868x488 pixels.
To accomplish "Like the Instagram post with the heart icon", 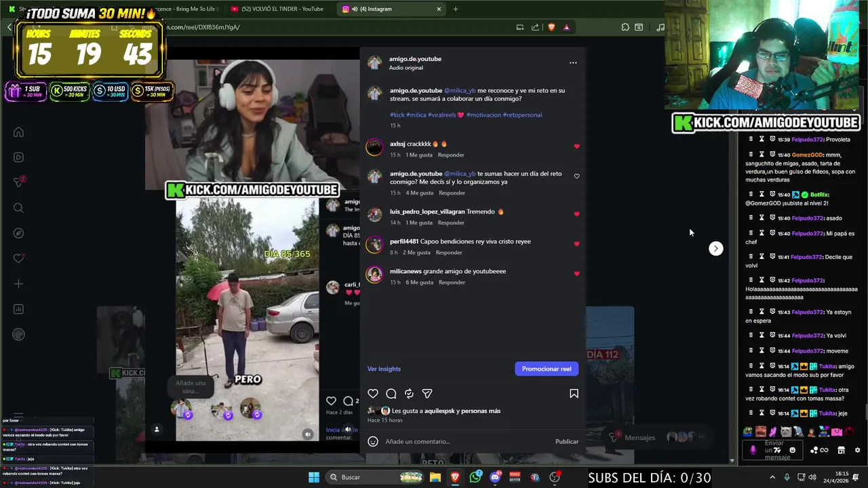I will [x=373, y=394].
